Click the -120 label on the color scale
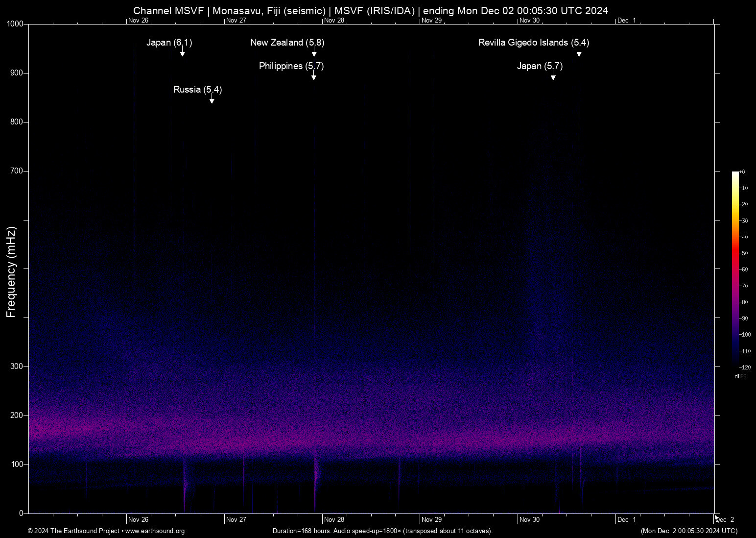Screen dimensions: 756x538 tap(745, 367)
